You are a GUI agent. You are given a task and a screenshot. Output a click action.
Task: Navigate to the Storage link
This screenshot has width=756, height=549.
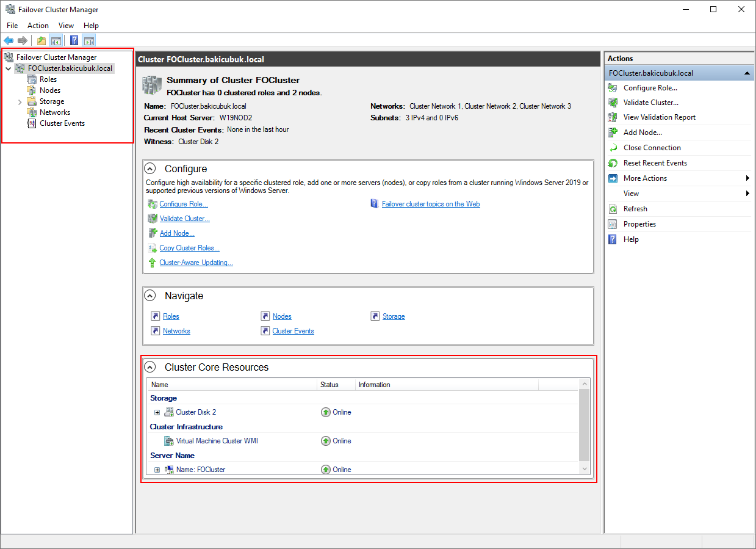394,316
